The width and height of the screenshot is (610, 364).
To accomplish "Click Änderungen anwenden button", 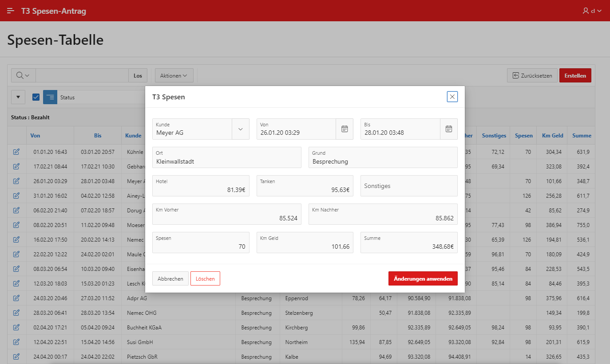I will [423, 278].
